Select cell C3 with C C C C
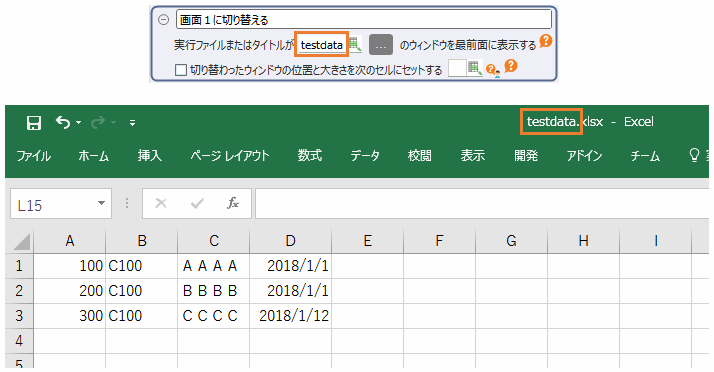This screenshot has height=372, width=714. 214,316
